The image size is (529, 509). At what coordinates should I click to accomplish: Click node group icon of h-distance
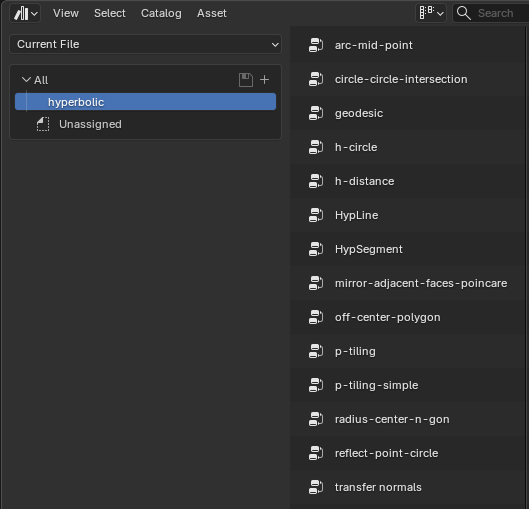click(316, 181)
